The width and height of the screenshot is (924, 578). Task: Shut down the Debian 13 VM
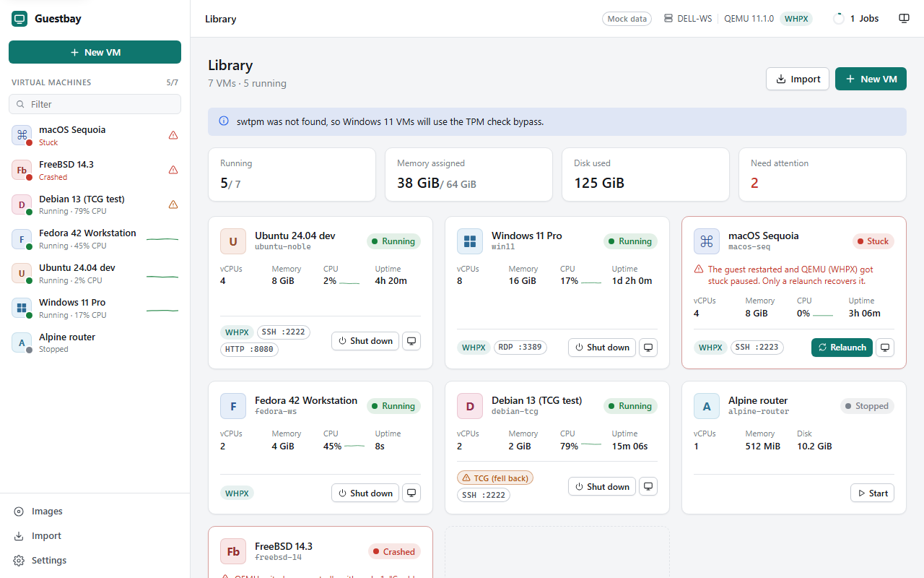click(602, 487)
